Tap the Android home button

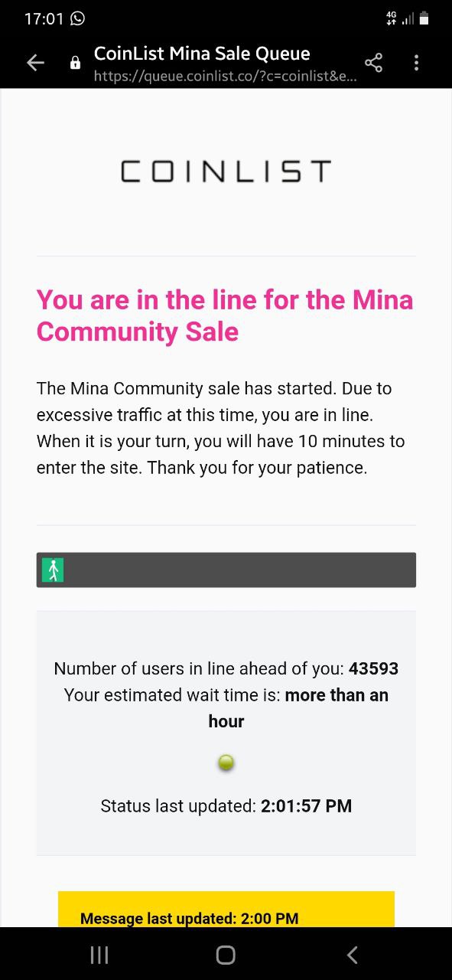(226, 954)
